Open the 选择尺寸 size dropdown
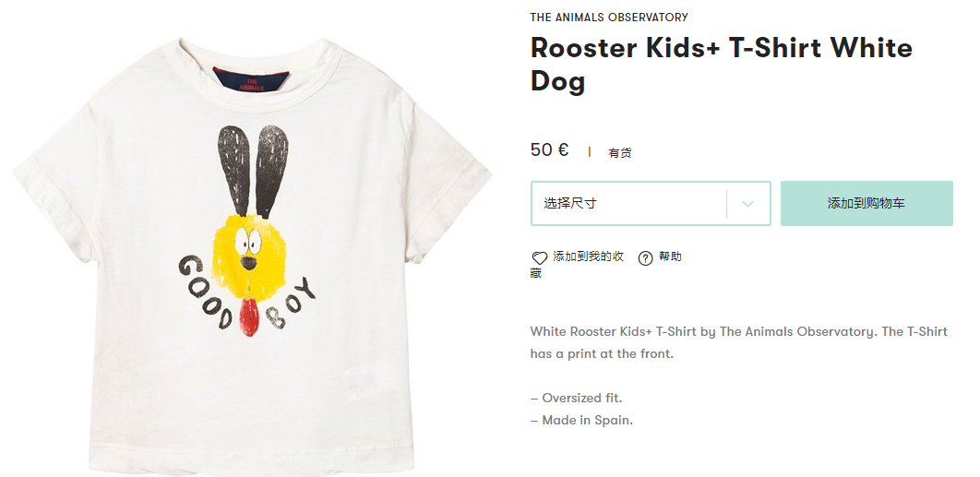 tap(651, 203)
